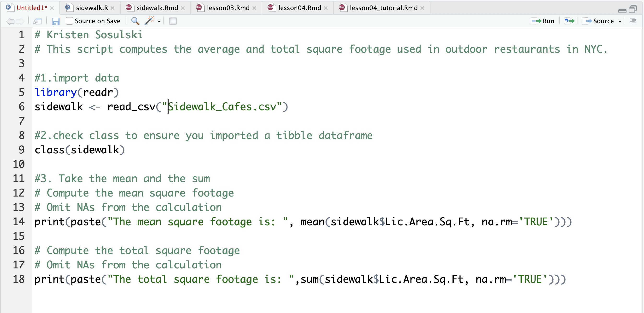Click on "Sidewalk_Cafes.csv" filename string
The width and height of the screenshot is (644, 313).
pos(222,107)
